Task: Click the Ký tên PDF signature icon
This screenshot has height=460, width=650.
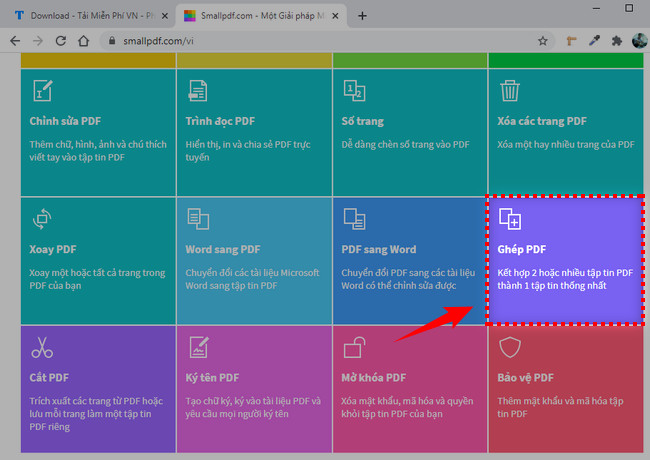Action: [x=199, y=347]
